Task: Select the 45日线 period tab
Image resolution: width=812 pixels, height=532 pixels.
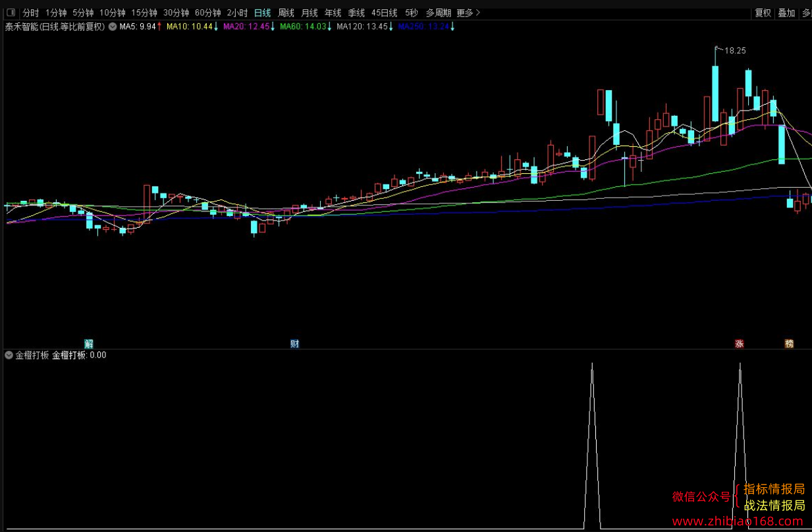Action: pos(384,13)
